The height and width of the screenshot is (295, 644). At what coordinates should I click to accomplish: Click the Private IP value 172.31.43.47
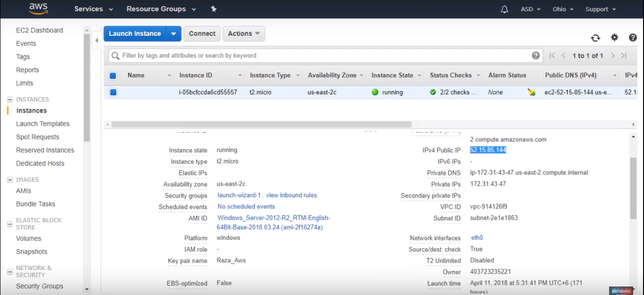click(x=488, y=184)
